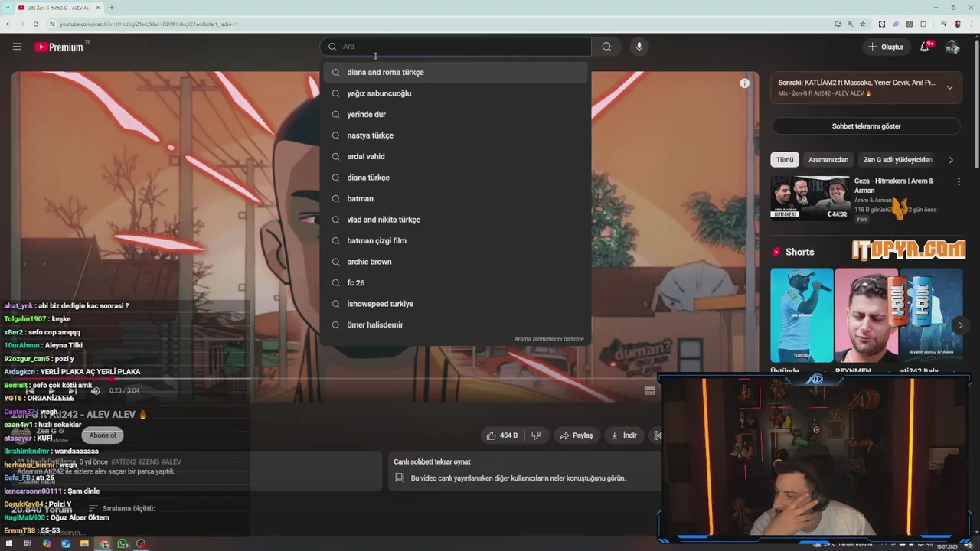Open the notifications bell
This screenshot has height=551, width=980.
coord(925,47)
